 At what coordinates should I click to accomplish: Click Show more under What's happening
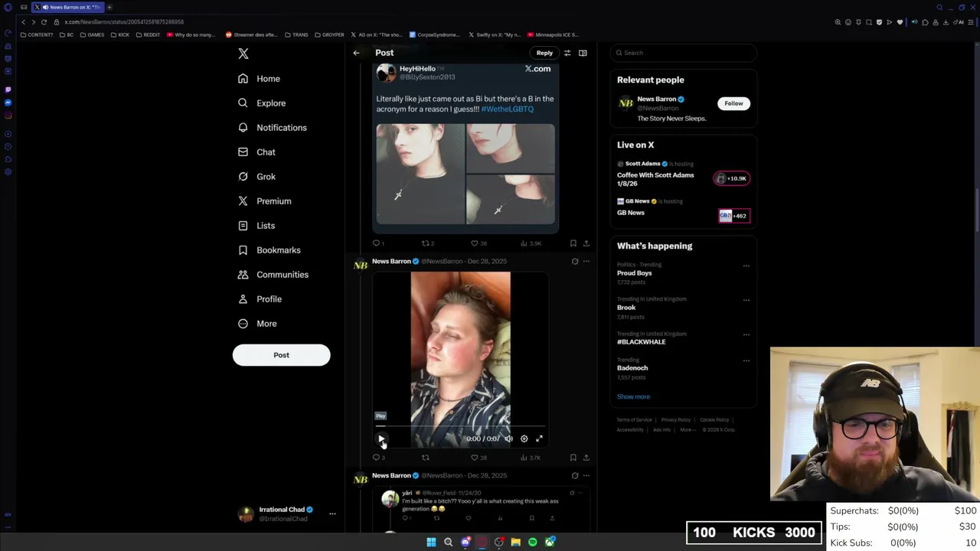click(633, 396)
